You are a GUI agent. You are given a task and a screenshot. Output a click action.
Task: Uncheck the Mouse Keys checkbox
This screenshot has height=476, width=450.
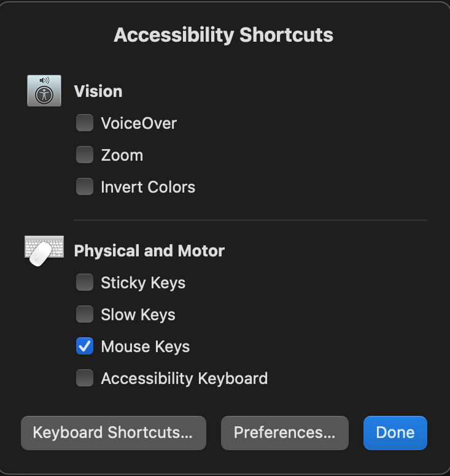click(85, 347)
